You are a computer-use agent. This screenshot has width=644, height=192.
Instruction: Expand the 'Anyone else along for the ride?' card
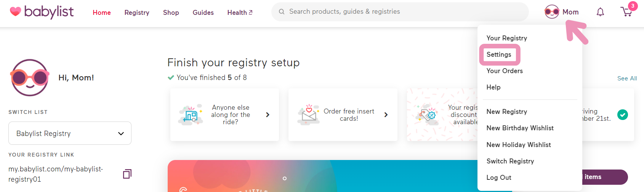pyautogui.click(x=224, y=115)
